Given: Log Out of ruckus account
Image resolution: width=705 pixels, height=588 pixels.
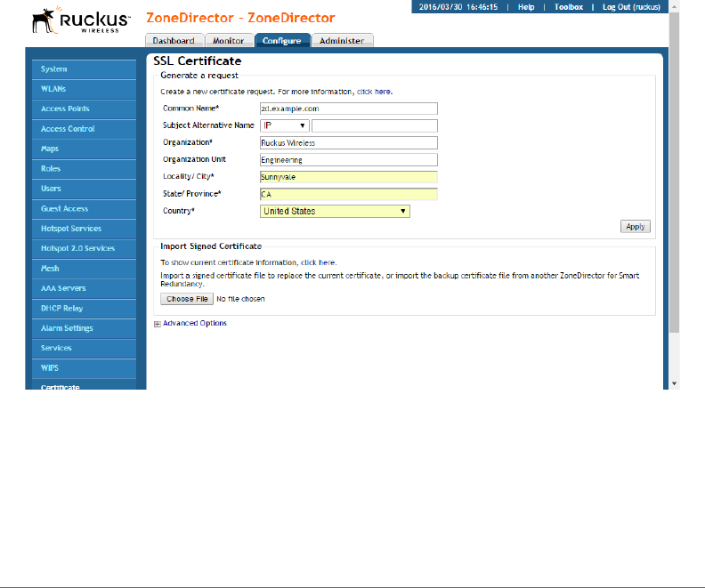Looking at the screenshot, I should [631, 7].
